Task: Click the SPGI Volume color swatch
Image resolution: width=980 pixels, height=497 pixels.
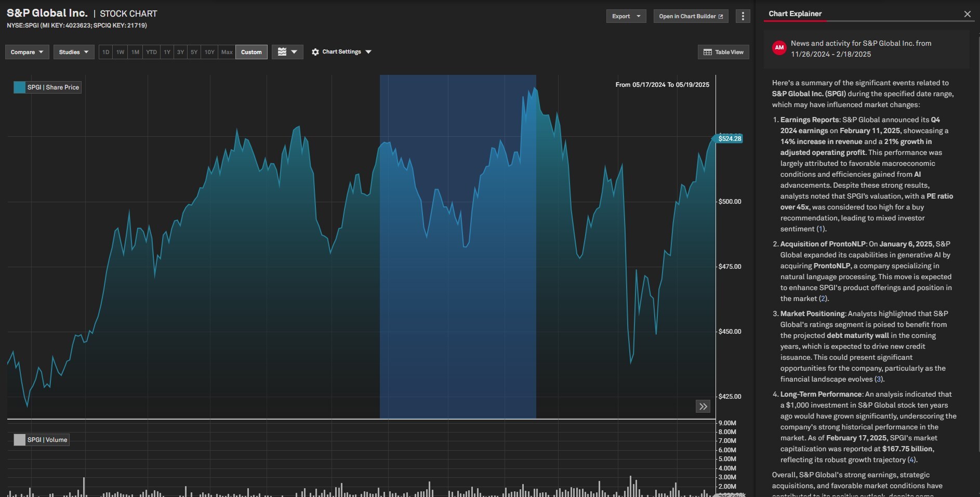Action: tap(20, 440)
